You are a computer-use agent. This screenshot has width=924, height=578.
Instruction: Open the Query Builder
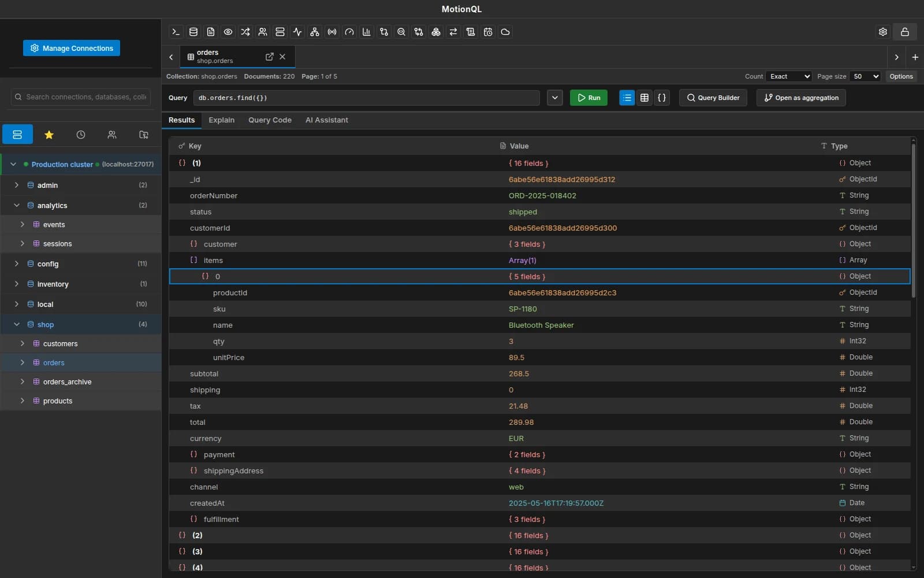click(x=713, y=98)
